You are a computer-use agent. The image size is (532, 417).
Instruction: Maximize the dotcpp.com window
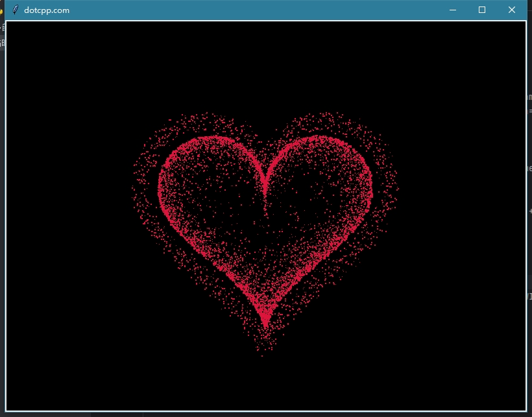(x=482, y=10)
